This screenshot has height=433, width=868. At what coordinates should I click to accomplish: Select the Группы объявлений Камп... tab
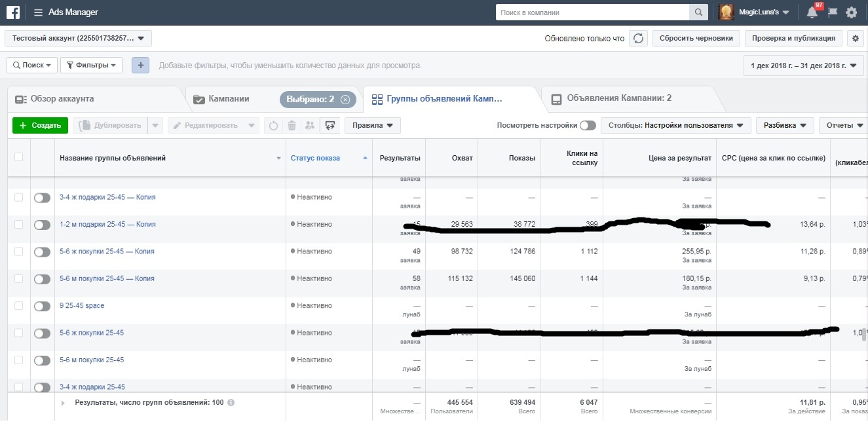pos(452,100)
